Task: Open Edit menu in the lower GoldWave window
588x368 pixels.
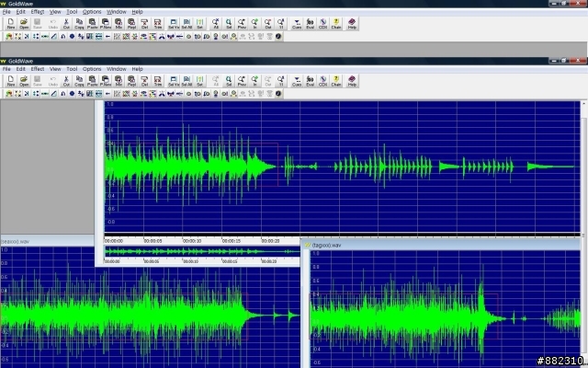Action: pos(20,69)
